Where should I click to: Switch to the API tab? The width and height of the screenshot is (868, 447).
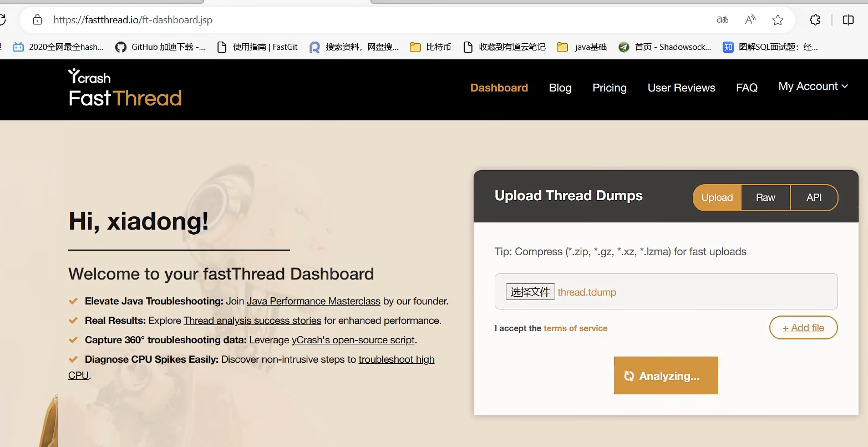(x=814, y=197)
